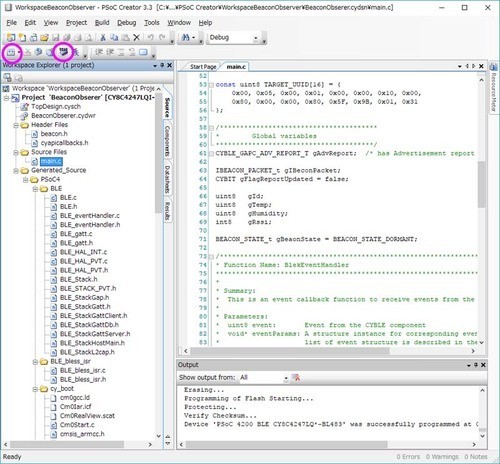Click the Build project icon
The image size is (500, 464).
point(11,52)
